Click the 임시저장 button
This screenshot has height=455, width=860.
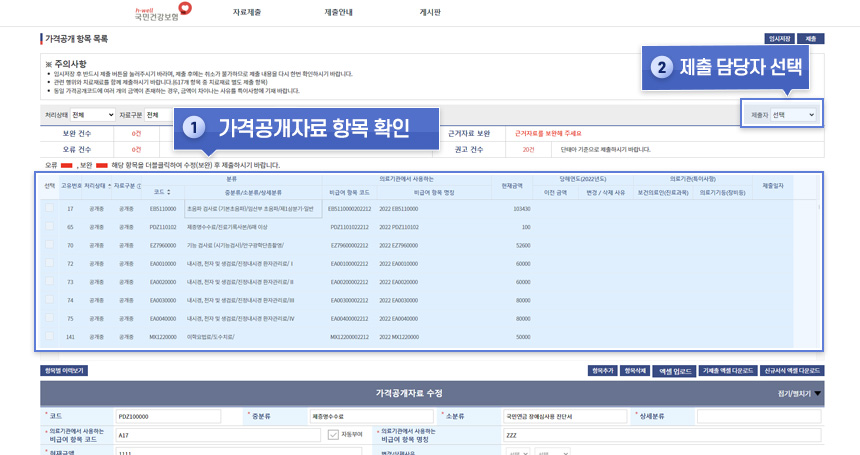tap(779, 39)
